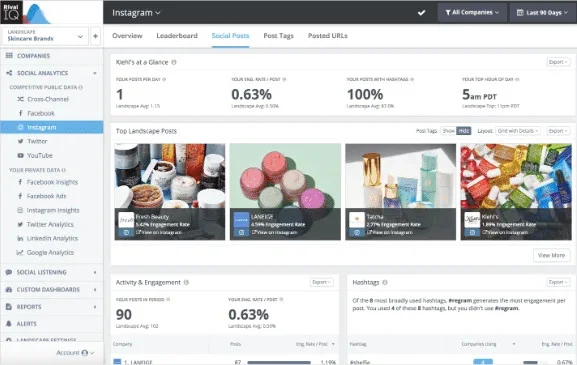Image resolution: width=577 pixels, height=365 pixels.
Task: Expand the Reports section
Action: 95,306
